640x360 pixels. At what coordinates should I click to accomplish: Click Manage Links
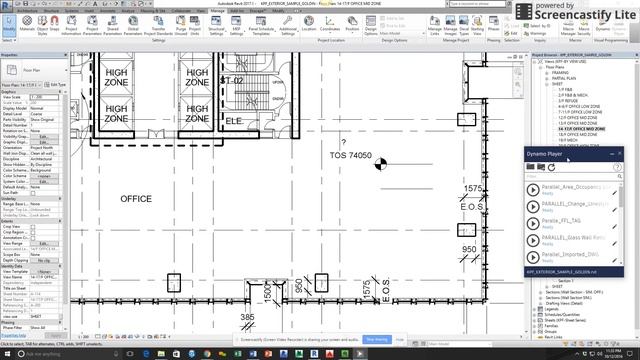[x=435, y=25]
